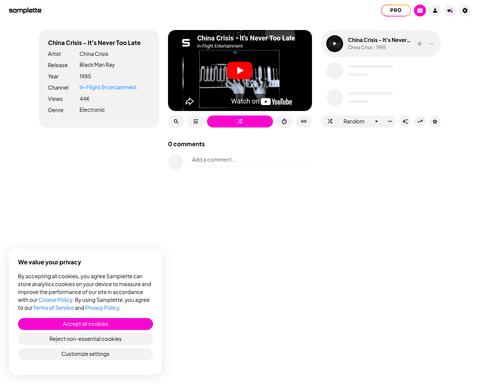The image size is (480, 384).
Task: Play queued China Crisis track thumbnail
Action: (x=335, y=44)
